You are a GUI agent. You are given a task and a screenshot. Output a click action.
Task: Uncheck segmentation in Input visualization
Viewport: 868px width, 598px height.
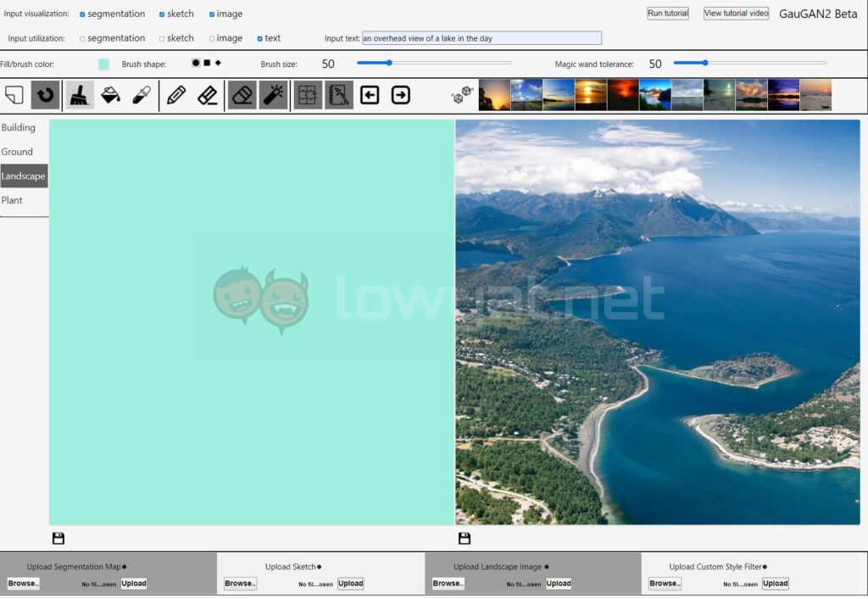(x=82, y=14)
